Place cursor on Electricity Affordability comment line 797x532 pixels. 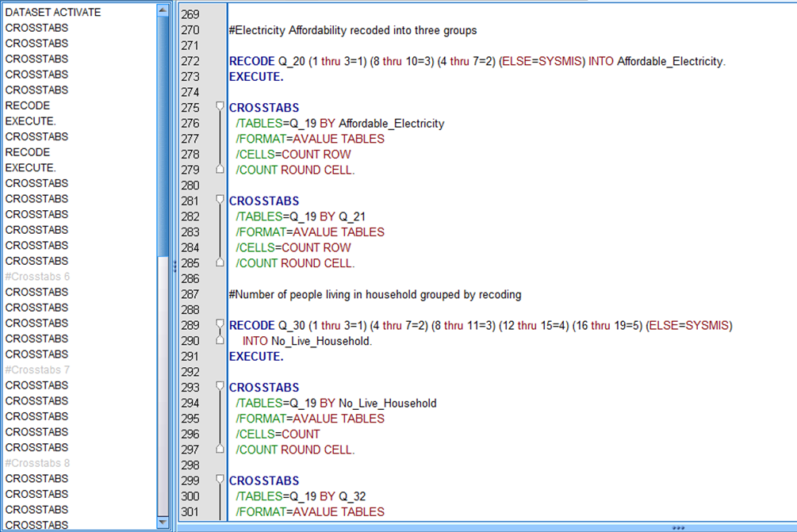click(353, 30)
